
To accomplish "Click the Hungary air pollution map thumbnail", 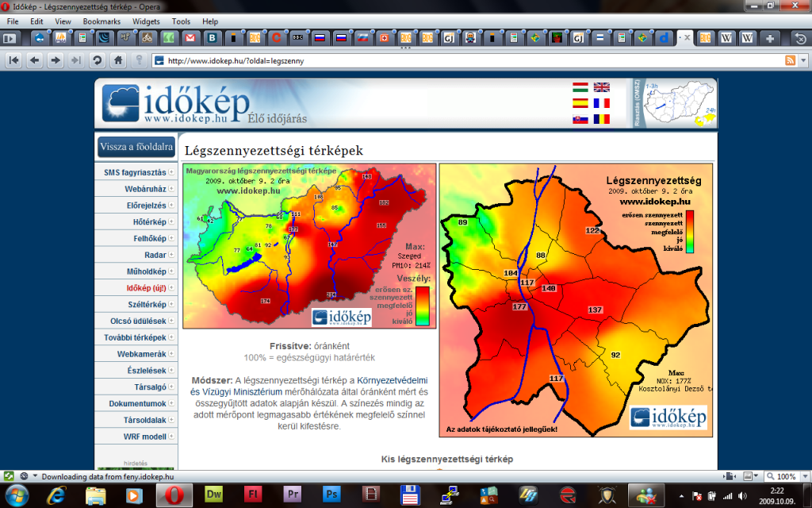I will [x=309, y=246].
